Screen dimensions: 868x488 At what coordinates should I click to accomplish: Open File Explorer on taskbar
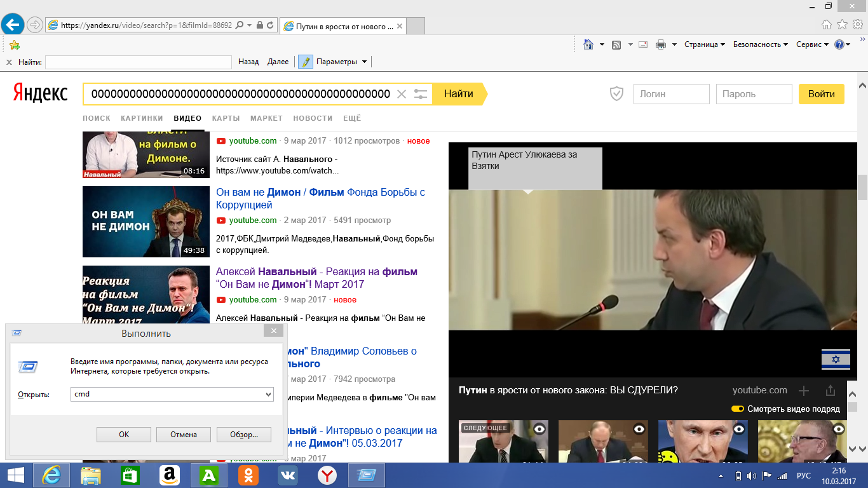tap(91, 475)
